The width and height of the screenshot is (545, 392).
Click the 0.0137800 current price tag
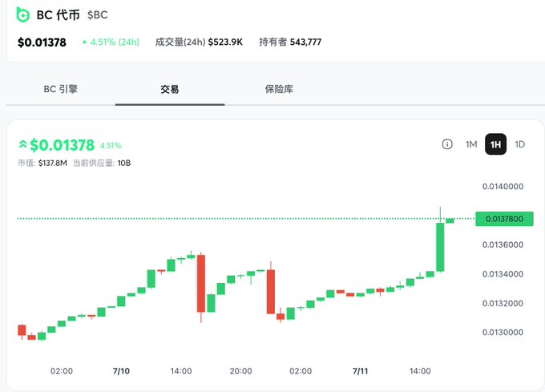tap(504, 219)
